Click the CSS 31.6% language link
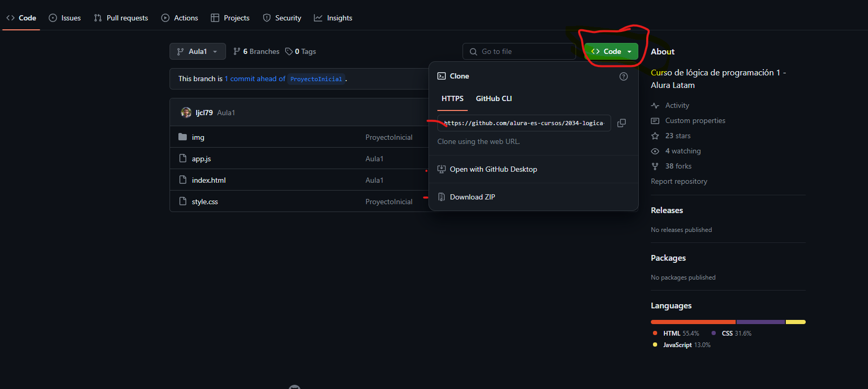The width and height of the screenshot is (868, 389). [731, 333]
